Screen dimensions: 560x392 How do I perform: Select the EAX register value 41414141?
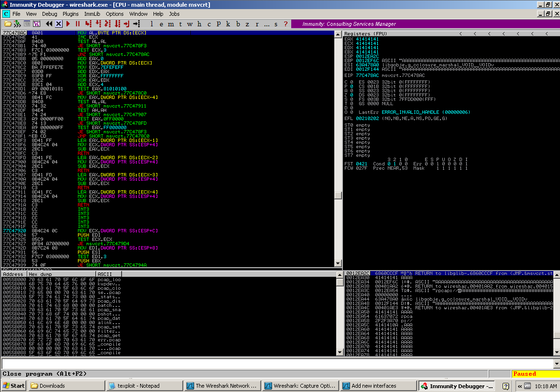(x=367, y=39)
